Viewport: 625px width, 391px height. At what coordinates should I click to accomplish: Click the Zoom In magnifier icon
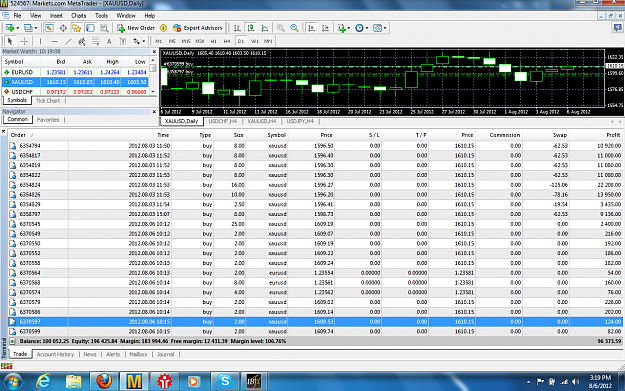281,28
